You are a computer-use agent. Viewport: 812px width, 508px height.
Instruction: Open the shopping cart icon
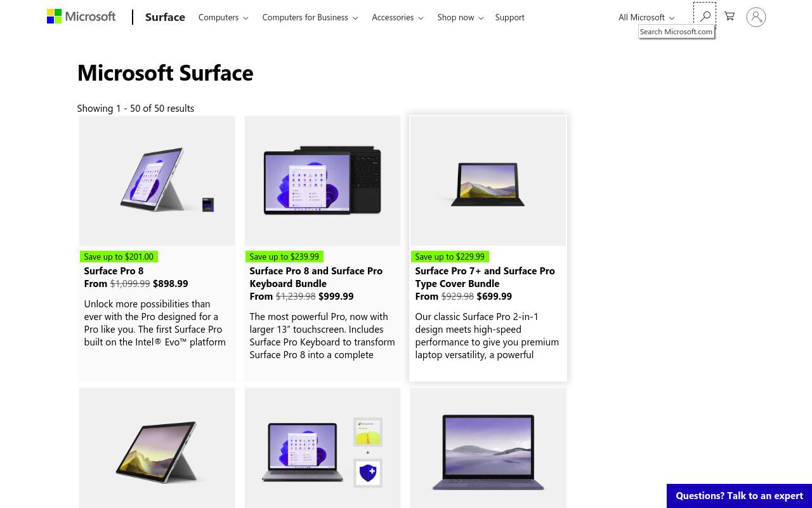tap(730, 17)
